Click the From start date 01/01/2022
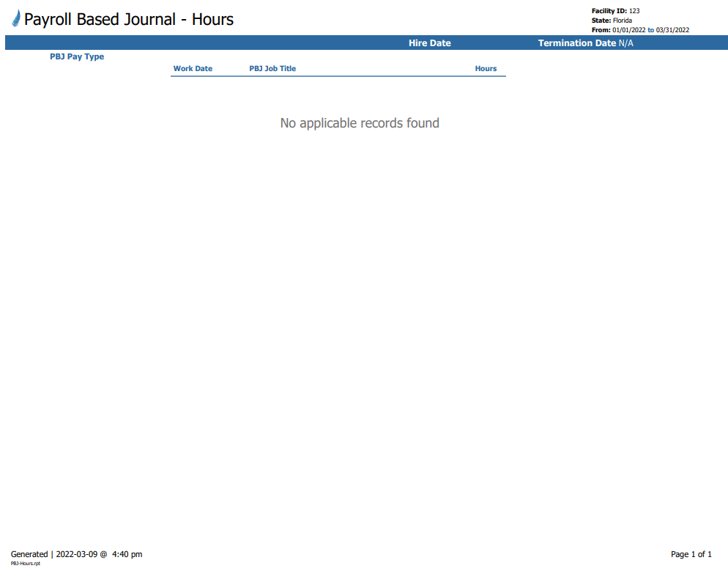728x571 pixels. tap(629, 30)
